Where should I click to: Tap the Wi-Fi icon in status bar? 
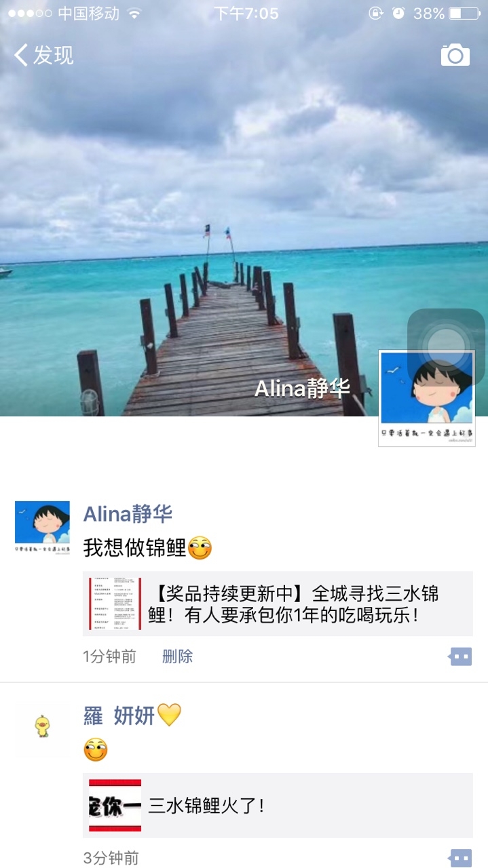point(134,14)
